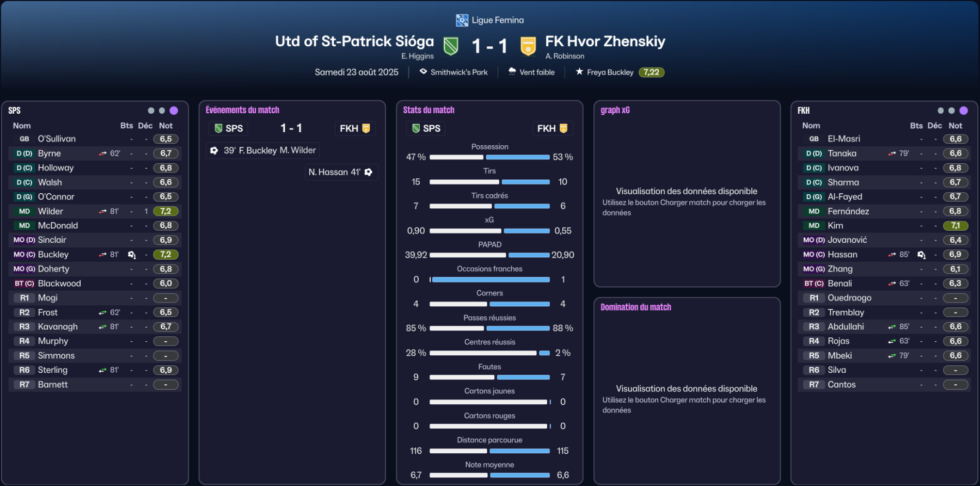Click Tanaka's 79' substitution arrow icon
Image resolution: width=980 pixels, height=486 pixels.
(x=892, y=154)
